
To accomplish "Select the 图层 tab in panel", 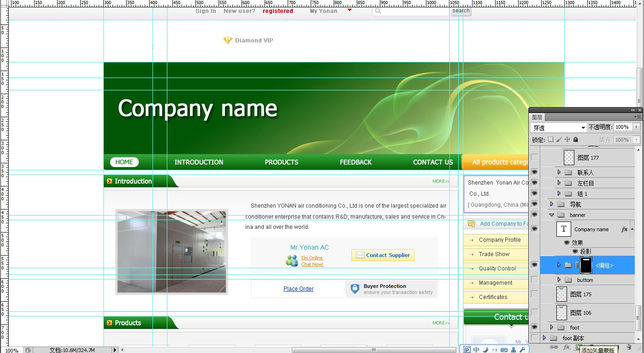I will [538, 117].
